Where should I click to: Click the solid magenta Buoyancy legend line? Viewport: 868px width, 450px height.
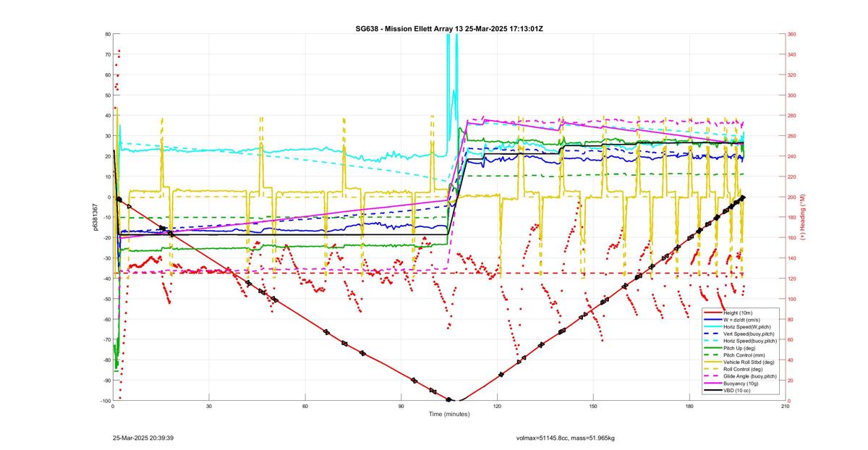pos(712,383)
